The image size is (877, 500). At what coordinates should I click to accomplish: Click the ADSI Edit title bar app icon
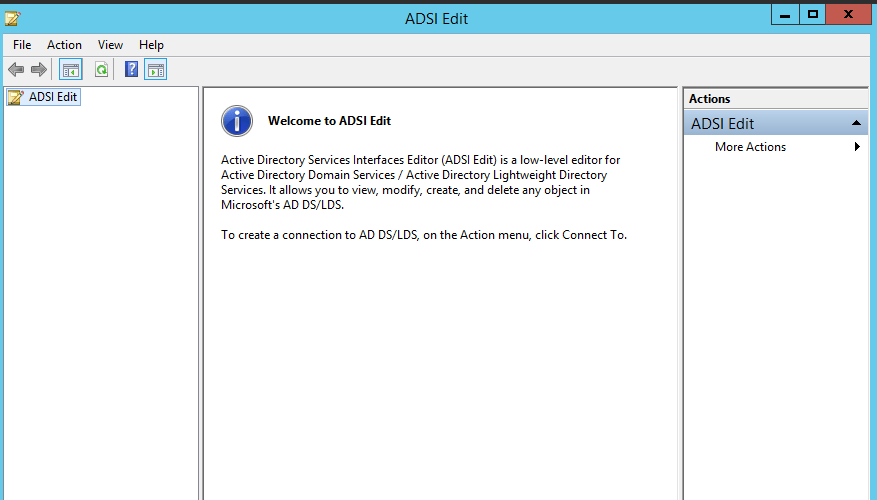12,18
